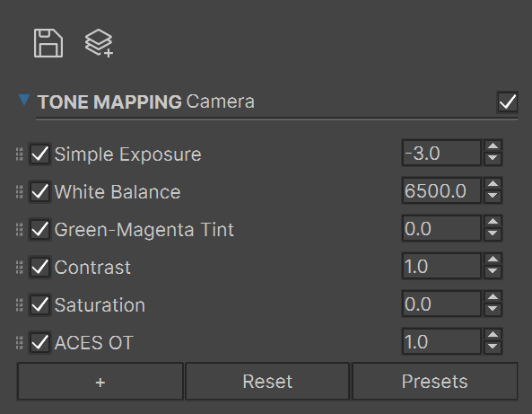Disable the Tone Mapping Camera checkbox

click(507, 101)
